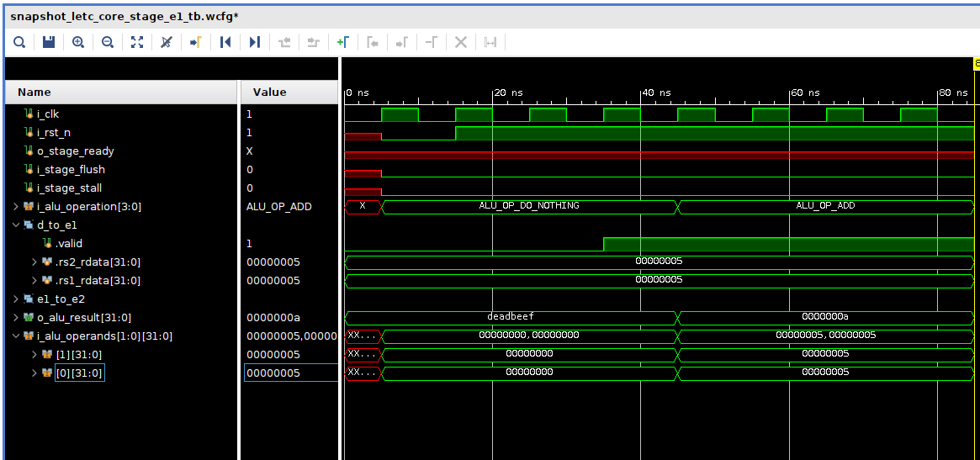
Task: Click the yellow go to cursor icon
Action: coord(196,42)
